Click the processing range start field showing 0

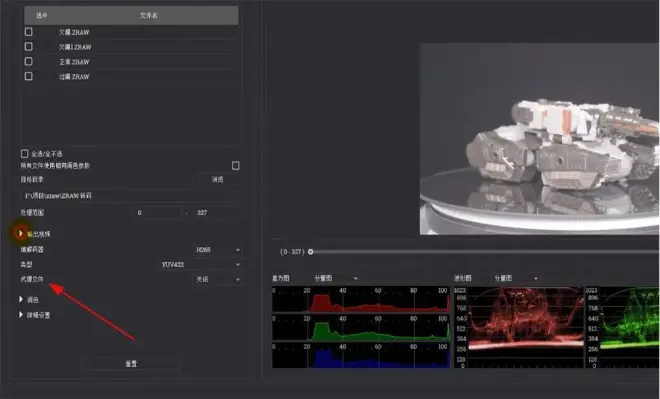point(159,213)
